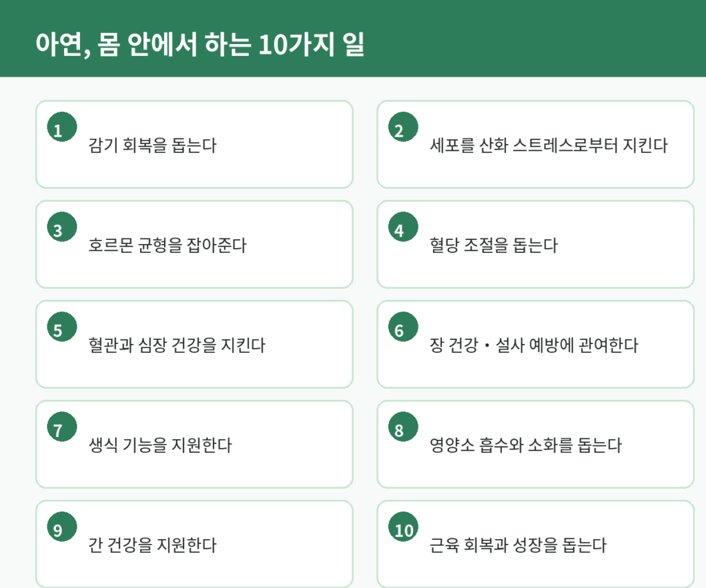The image size is (706, 588).
Task: Click 혈당 조절을 돕는다 text
Action: pos(494,245)
